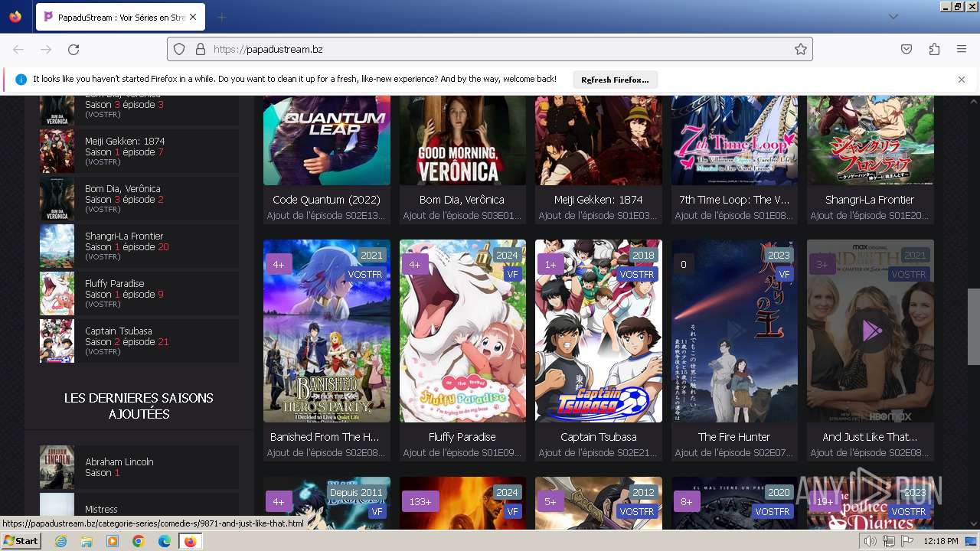This screenshot has width=980, height=551.
Task: Open the Banished From The Hero's Party poster
Action: point(327,331)
